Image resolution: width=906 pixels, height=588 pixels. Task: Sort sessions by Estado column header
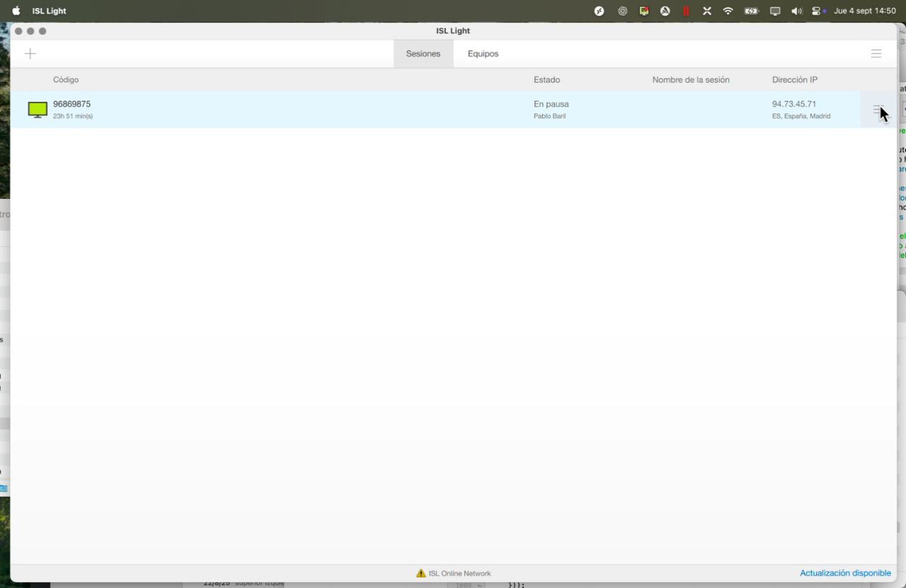(x=546, y=80)
